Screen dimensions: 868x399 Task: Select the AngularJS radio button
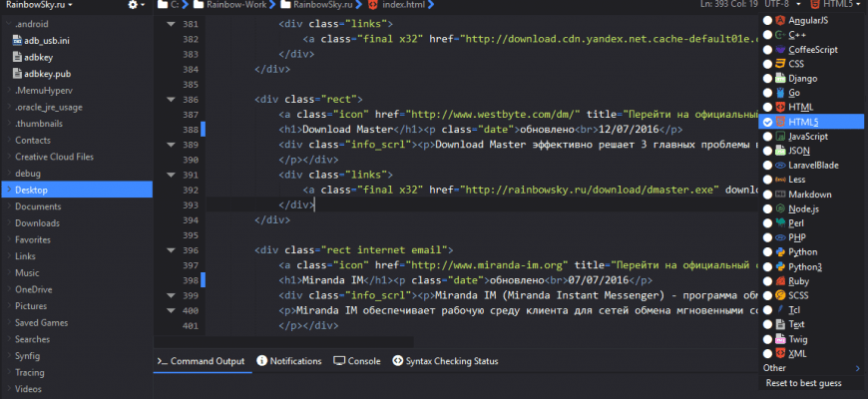click(x=767, y=21)
